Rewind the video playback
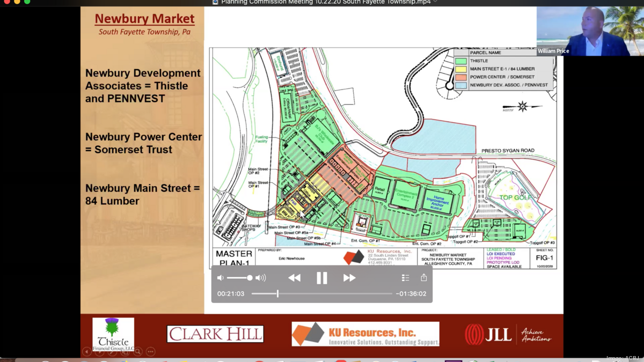The image size is (644, 362). (294, 278)
